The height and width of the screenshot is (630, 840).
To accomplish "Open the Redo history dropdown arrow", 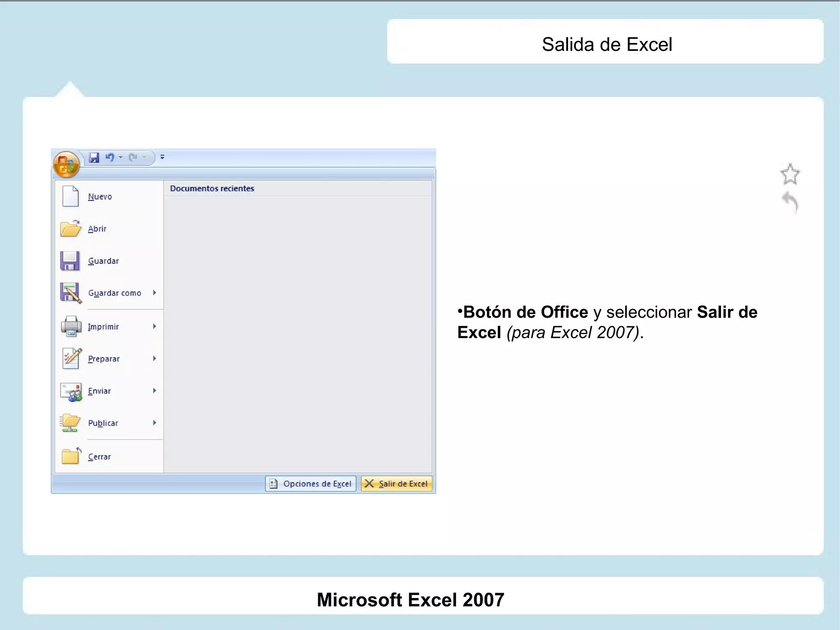I will pyautogui.click(x=144, y=157).
